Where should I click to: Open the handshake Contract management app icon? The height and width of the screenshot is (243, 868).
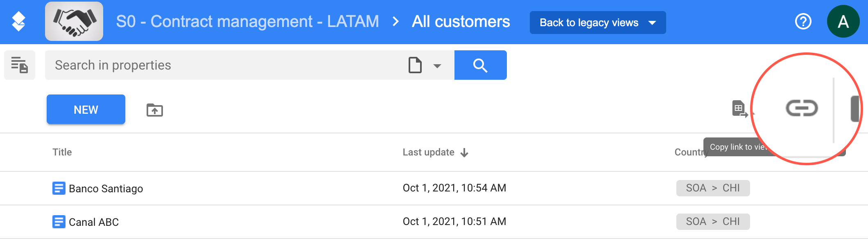(74, 21)
